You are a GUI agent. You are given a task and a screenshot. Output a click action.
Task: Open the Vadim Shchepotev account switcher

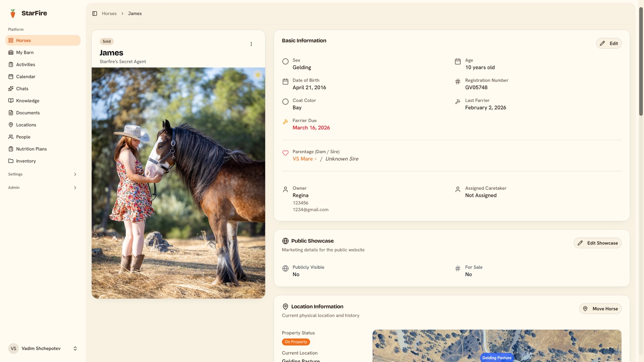[43, 348]
